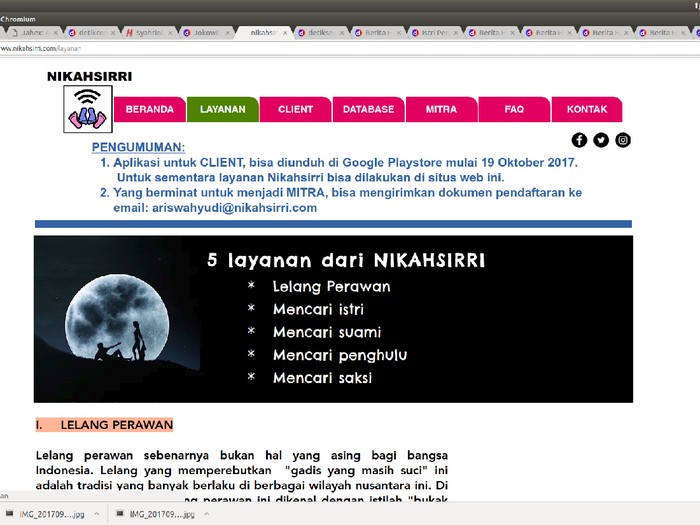
Task: Click the NIKAHSIRRI site title
Action: [x=89, y=76]
